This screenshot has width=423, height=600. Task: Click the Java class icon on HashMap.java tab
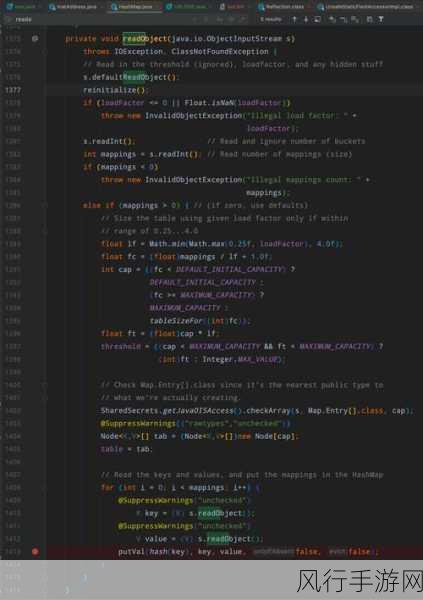point(114,7)
